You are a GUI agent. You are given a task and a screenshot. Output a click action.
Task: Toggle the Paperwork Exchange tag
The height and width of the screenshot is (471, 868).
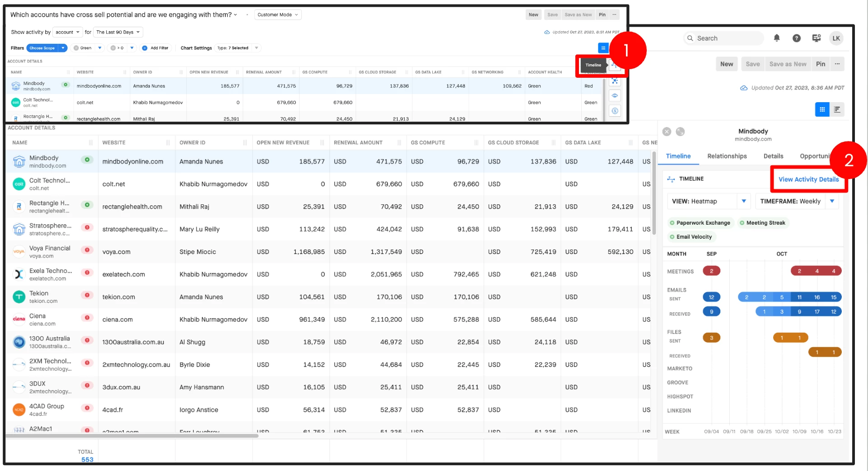coord(700,223)
